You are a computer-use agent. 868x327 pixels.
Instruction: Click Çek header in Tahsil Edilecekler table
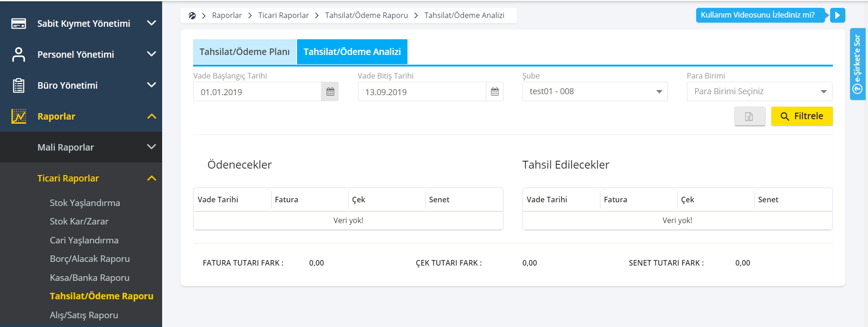[x=687, y=200]
